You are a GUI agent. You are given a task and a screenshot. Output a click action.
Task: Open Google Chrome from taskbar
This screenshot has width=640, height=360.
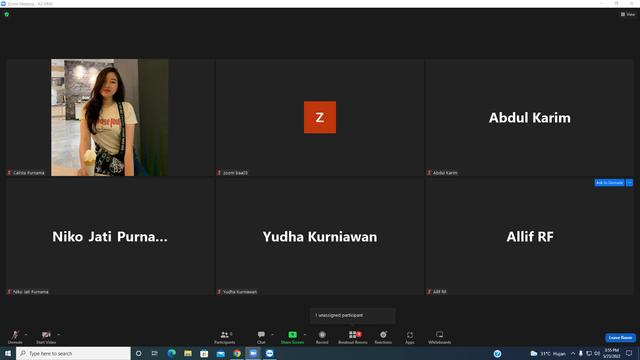click(x=237, y=353)
